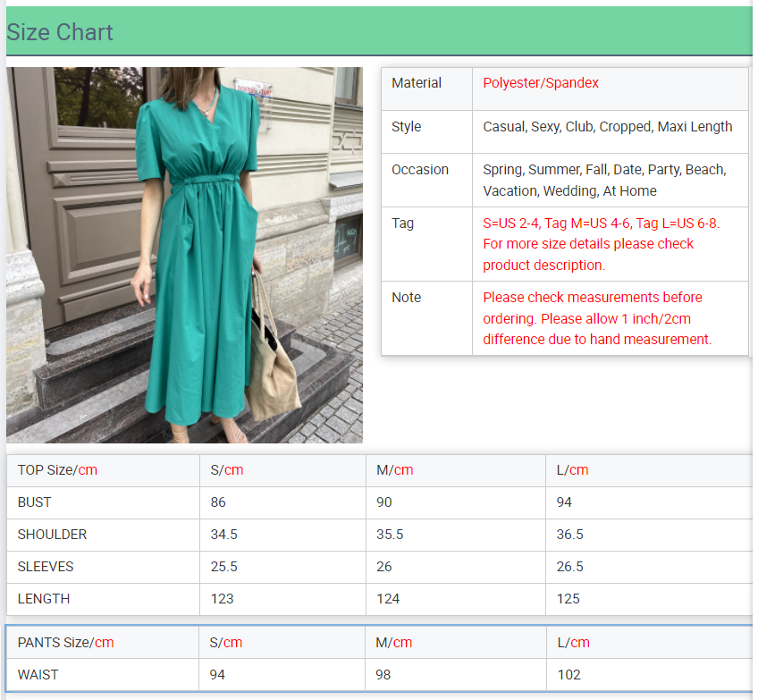Select the product photo of the green dress
The height and width of the screenshot is (700, 758).
(185, 254)
